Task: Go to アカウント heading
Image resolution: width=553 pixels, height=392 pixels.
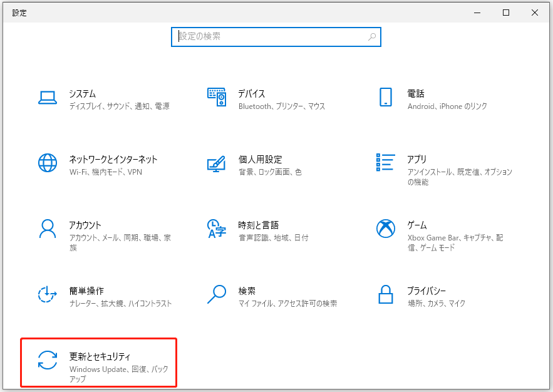Action: pyautogui.click(x=85, y=225)
